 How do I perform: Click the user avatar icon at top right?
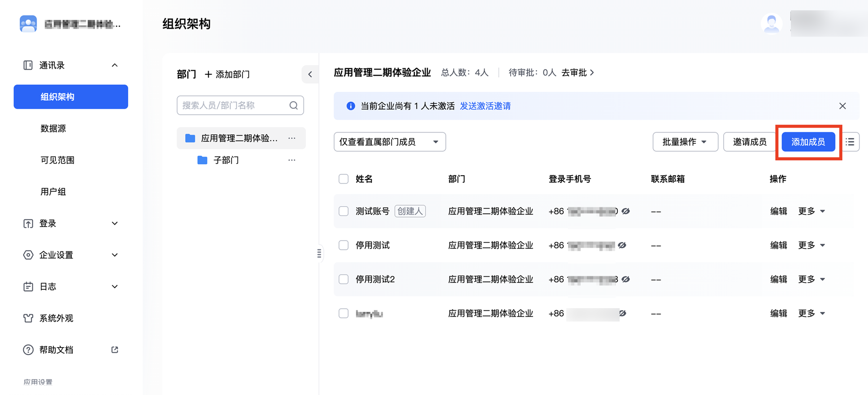pyautogui.click(x=771, y=23)
